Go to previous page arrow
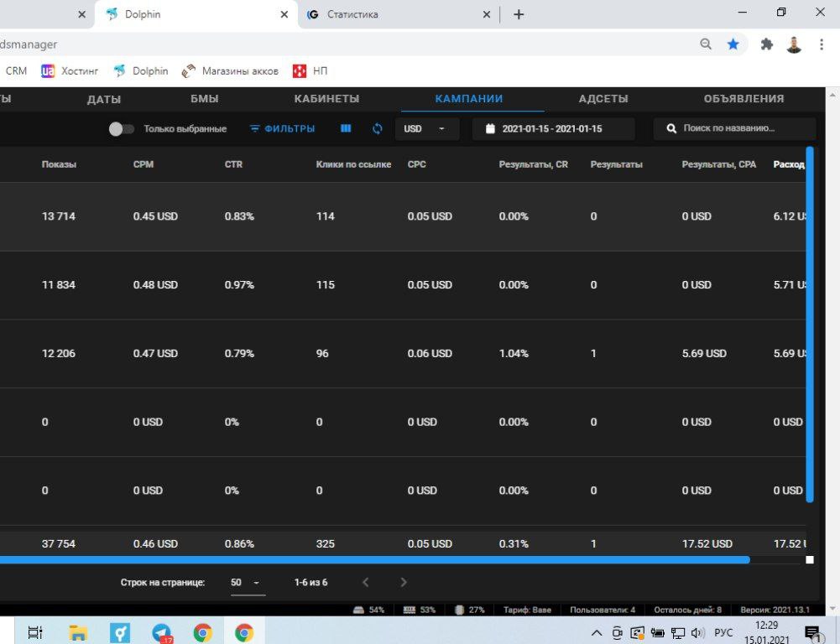This screenshot has width=840, height=644. (365, 582)
